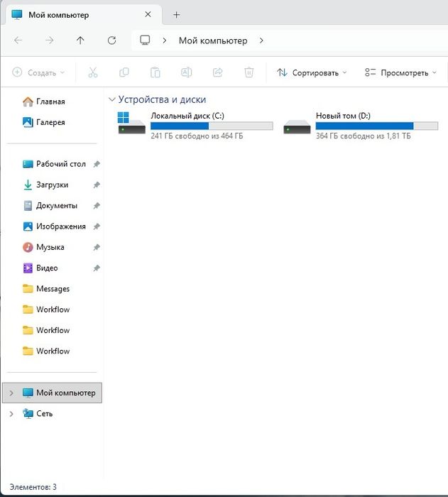This screenshot has height=497, width=448.
Task: Click the Новый том (D:) label
Action: click(x=343, y=116)
